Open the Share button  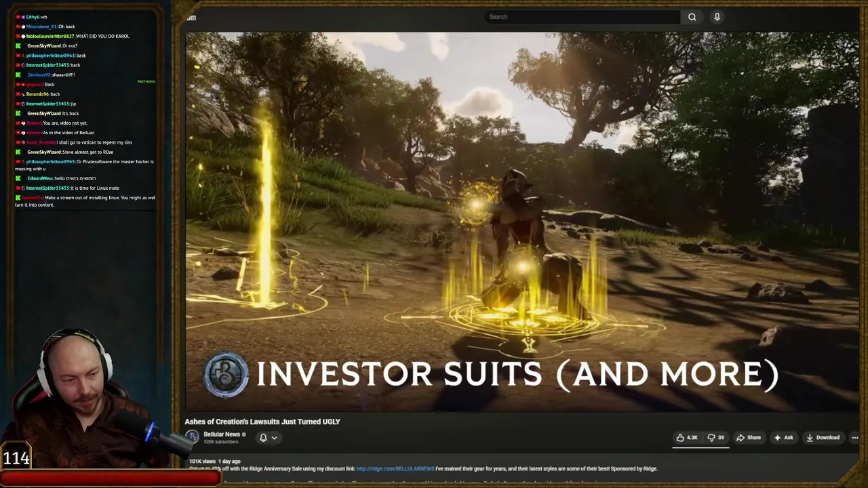coord(749,438)
